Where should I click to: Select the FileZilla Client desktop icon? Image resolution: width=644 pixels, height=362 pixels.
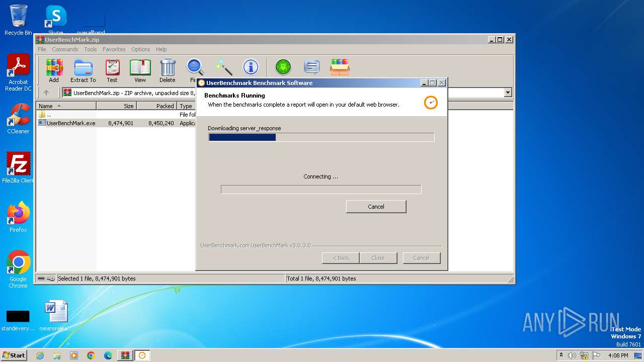coord(18,168)
